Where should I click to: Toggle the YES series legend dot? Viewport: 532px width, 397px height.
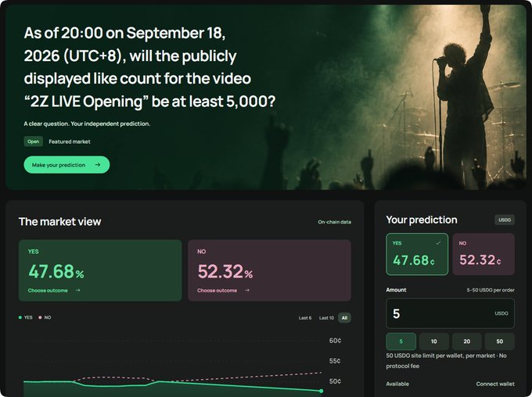(20, 317)
